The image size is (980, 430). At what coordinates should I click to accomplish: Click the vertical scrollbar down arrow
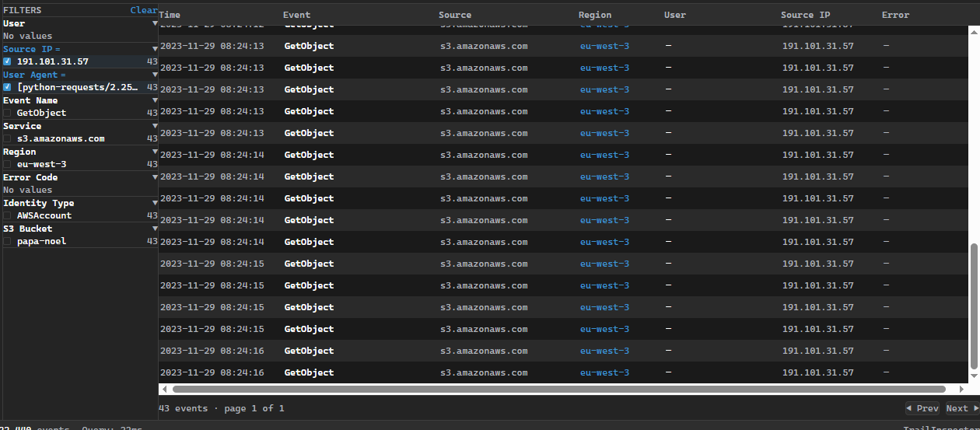(975, 377)
